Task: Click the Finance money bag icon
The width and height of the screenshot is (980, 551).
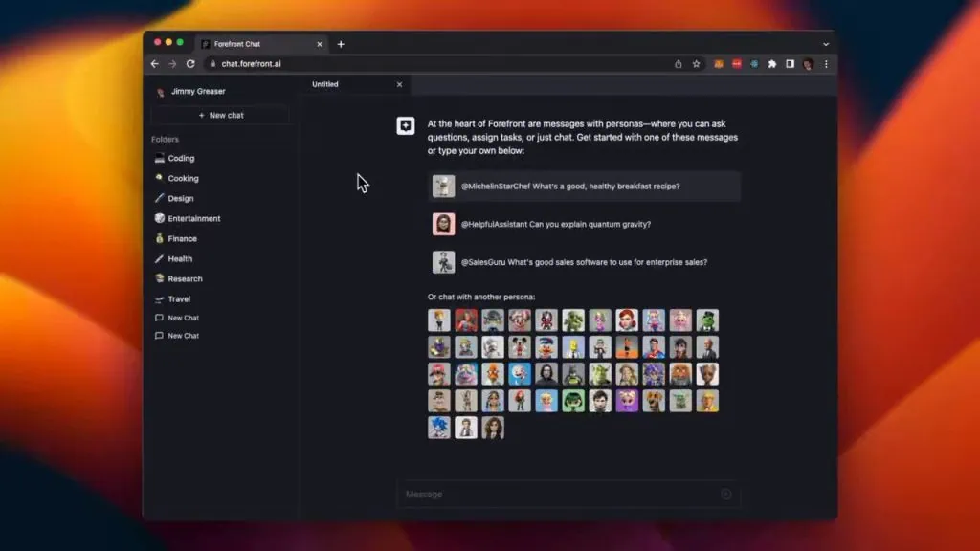Action: point(159,238)
